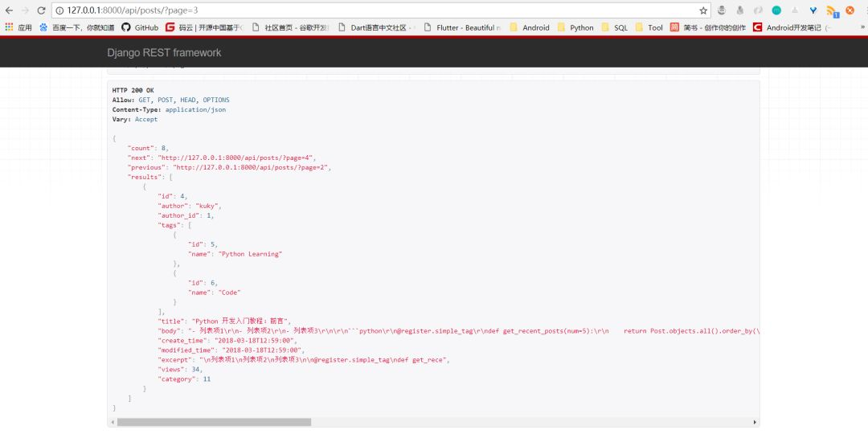Open the Django REST framework header link
868x438 pixels.
coord(164,52)
